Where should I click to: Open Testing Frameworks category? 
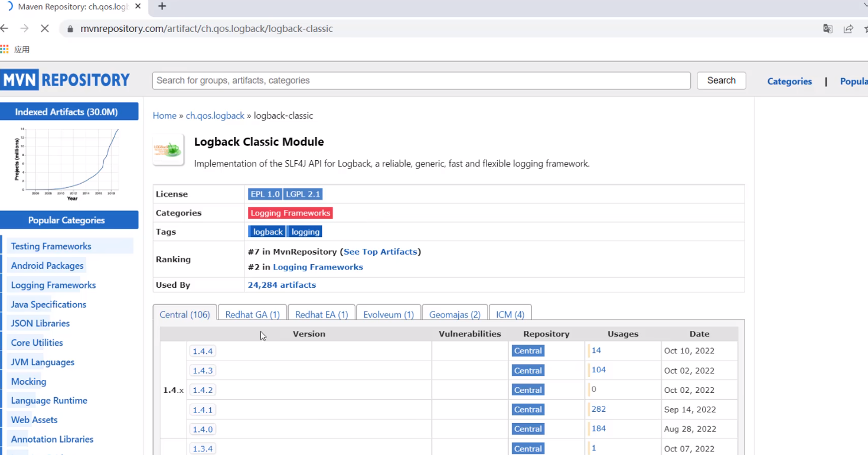pos(51,246)
